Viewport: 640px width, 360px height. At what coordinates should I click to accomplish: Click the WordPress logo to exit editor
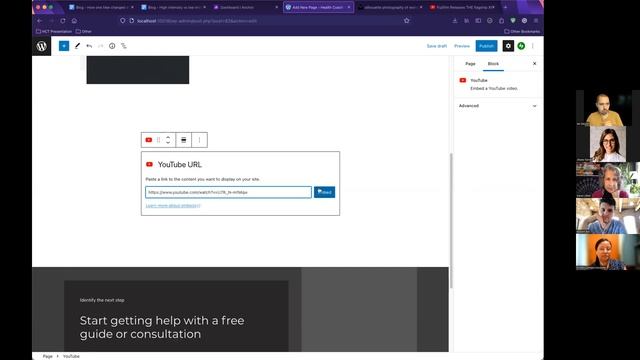coord(42,46)
